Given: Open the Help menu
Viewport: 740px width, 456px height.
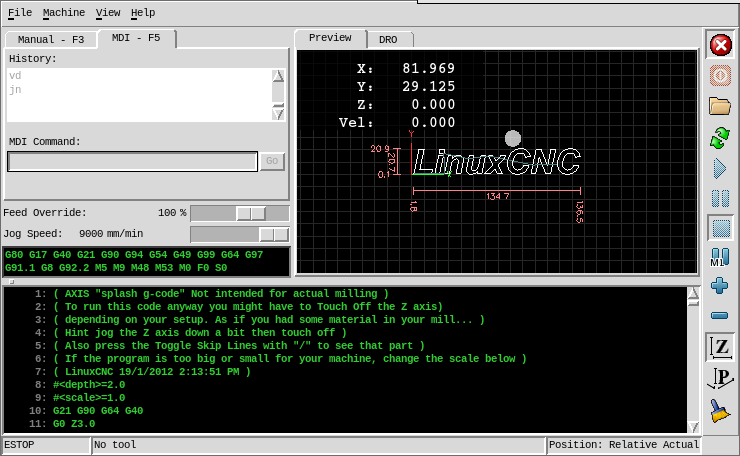Looking at the screenshot, I should pyautogui.click(x=143, y=13).
